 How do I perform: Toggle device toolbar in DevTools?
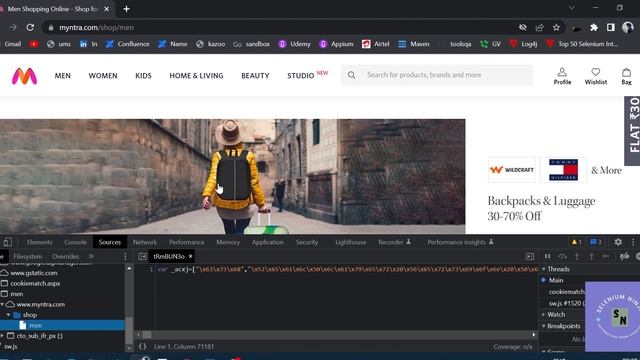pos(7,242)
